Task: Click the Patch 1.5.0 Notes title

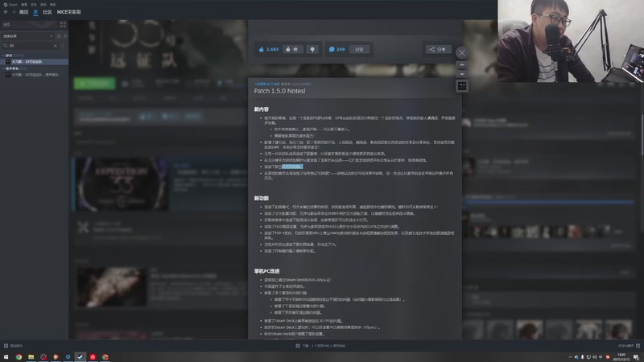Action: (x=279, y=91)
